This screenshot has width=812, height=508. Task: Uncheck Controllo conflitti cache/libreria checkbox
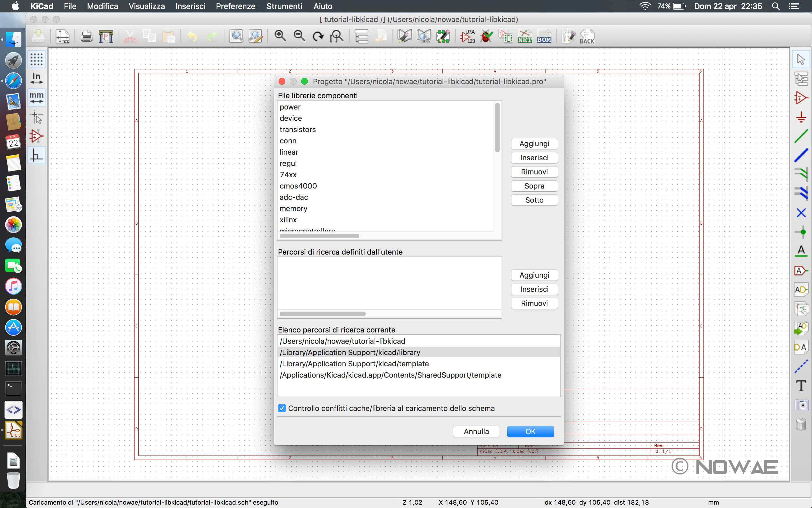coord(282,408)
